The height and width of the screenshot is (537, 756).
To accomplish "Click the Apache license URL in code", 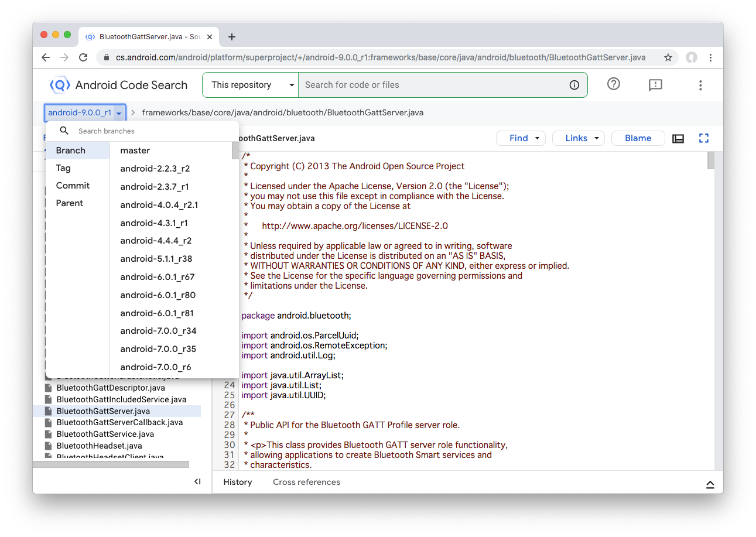I will click(355, 226).
